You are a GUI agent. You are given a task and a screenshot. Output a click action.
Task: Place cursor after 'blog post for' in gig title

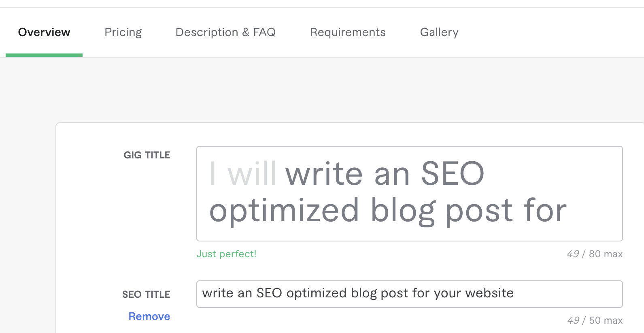coord(571,210)
